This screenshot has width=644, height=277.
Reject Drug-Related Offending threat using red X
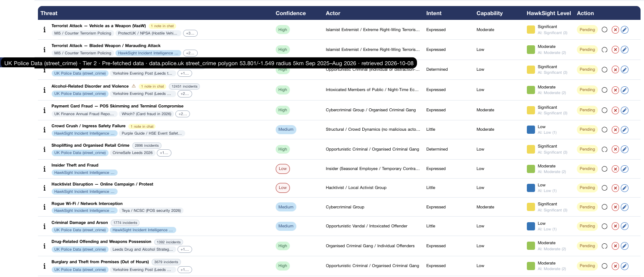click(x=615, y=246)
